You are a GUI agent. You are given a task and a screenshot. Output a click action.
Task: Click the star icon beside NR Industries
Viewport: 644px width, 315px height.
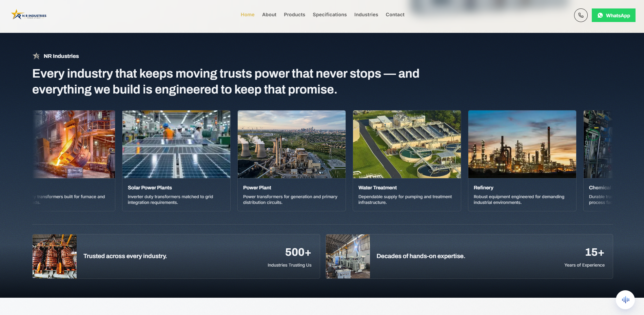tap(36, 56)
